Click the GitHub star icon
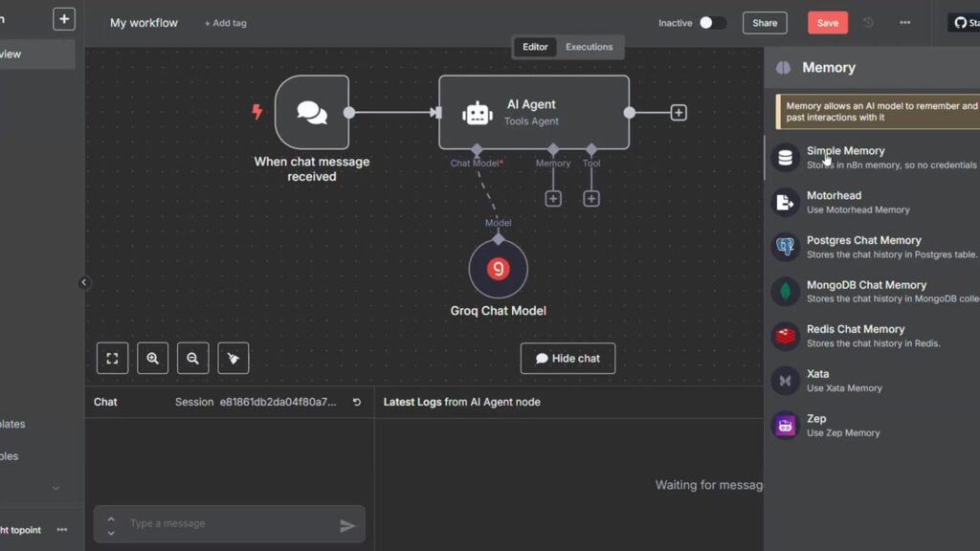 (x=961, y=23)
